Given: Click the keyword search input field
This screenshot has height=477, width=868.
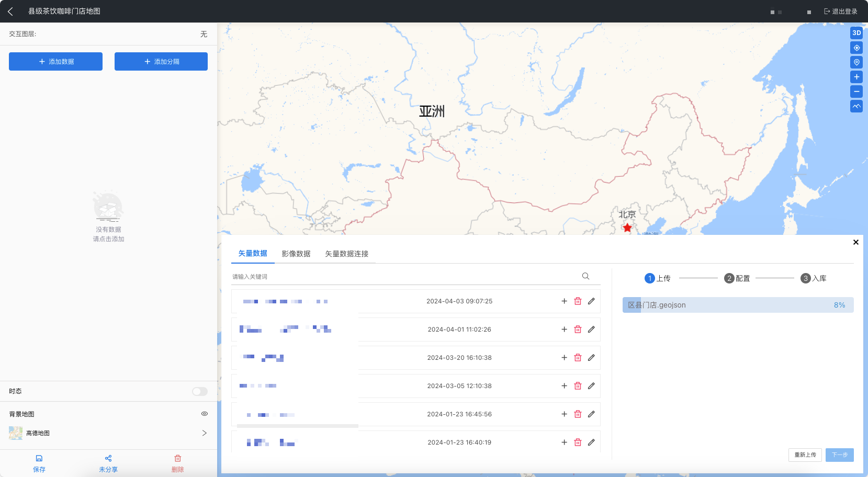Looking at the screenshot, I should [x=403, y=277].
